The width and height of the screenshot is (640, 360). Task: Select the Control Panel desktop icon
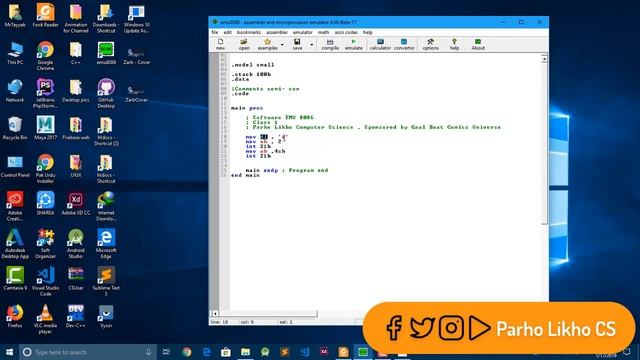click(15, 166)
